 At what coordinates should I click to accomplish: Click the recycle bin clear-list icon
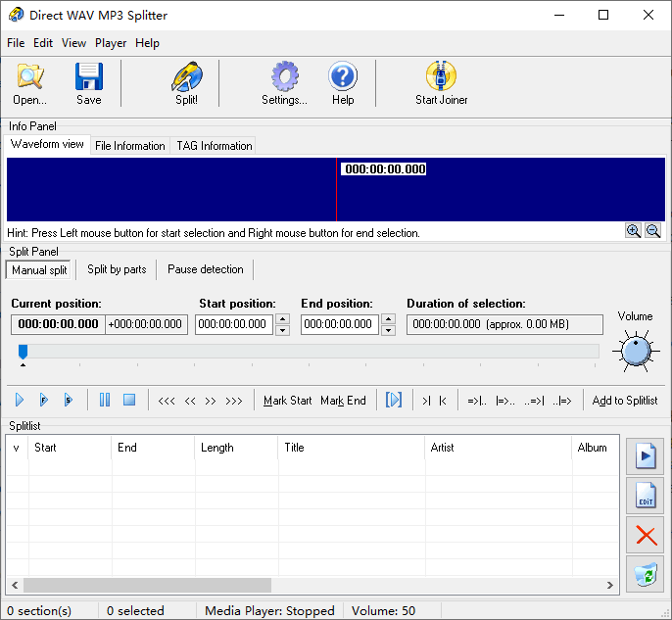(646, 574)
